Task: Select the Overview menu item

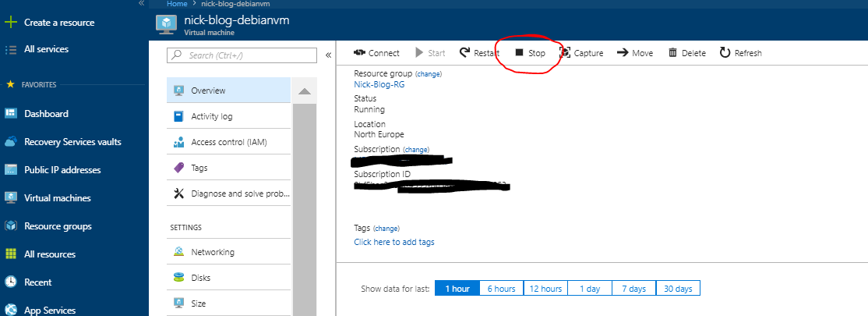Action: [228, 91]
